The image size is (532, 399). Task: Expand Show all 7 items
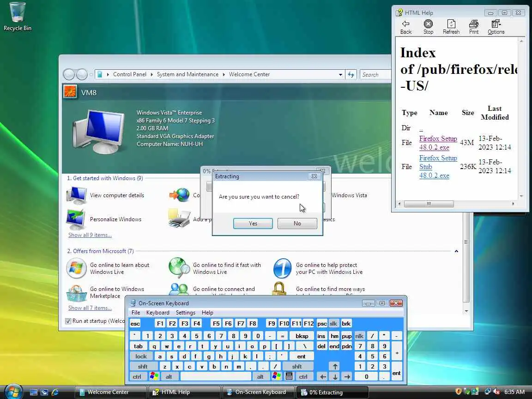coord(90,308)
